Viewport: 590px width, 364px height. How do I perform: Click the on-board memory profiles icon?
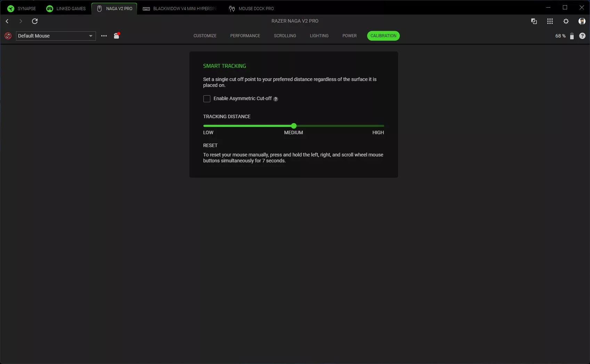pos(116,35)
